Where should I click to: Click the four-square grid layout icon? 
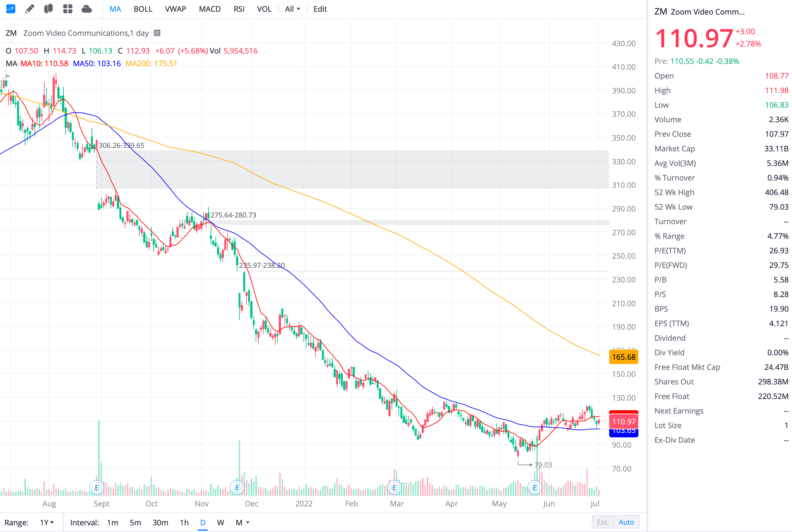[x=67, y=9]
